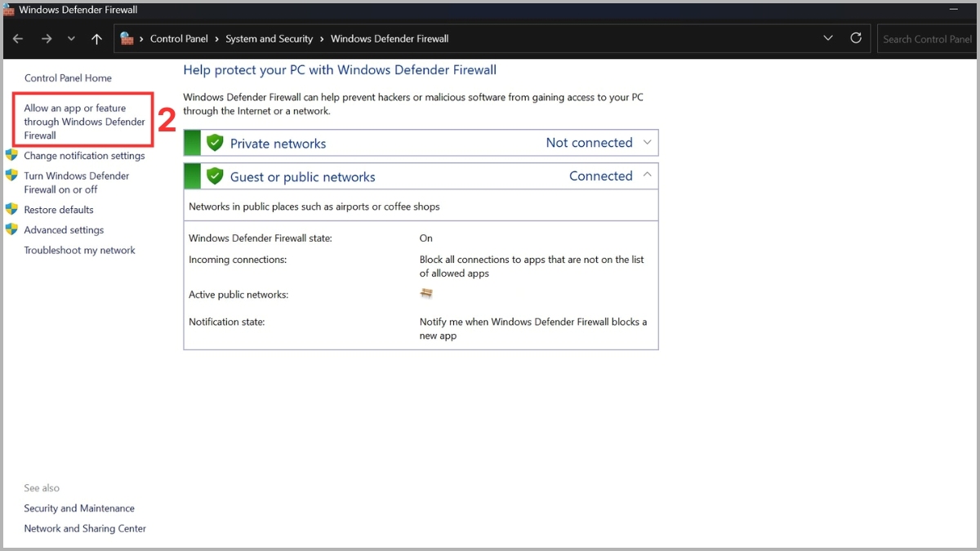Click the Windows Defender Firewall title bar icon

tap(9, 11)
